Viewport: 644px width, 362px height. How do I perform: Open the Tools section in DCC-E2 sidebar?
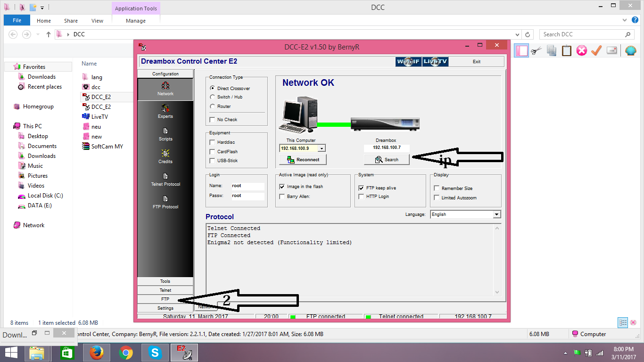click(x=165, y=281)
